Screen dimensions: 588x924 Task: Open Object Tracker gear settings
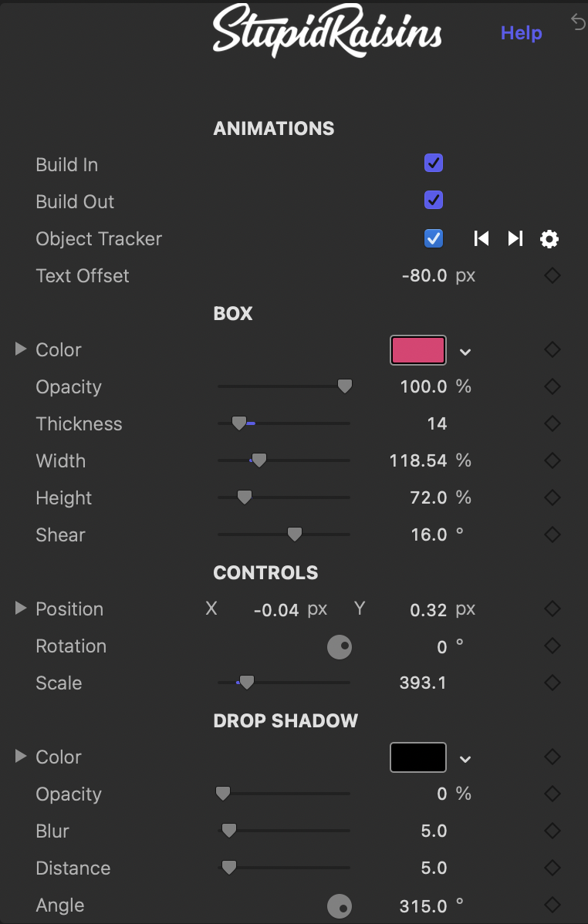pyautogui.click(x=549, y=238)
